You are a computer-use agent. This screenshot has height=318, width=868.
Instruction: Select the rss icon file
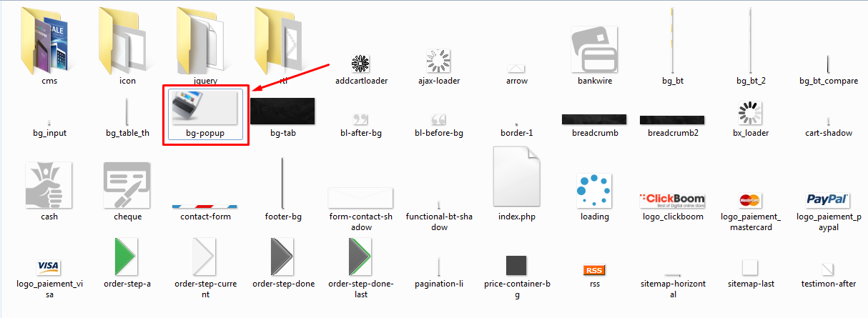click(595, 276)
